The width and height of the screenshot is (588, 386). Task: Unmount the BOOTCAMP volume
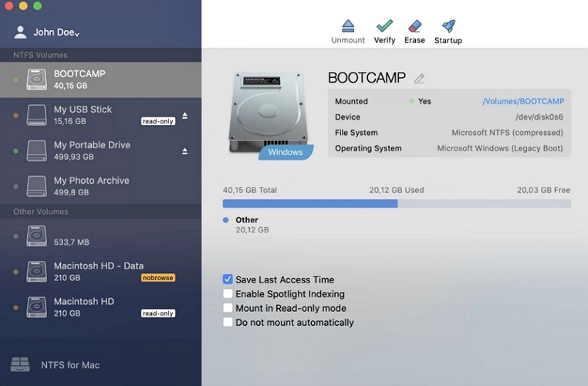(x=347, y=32)
